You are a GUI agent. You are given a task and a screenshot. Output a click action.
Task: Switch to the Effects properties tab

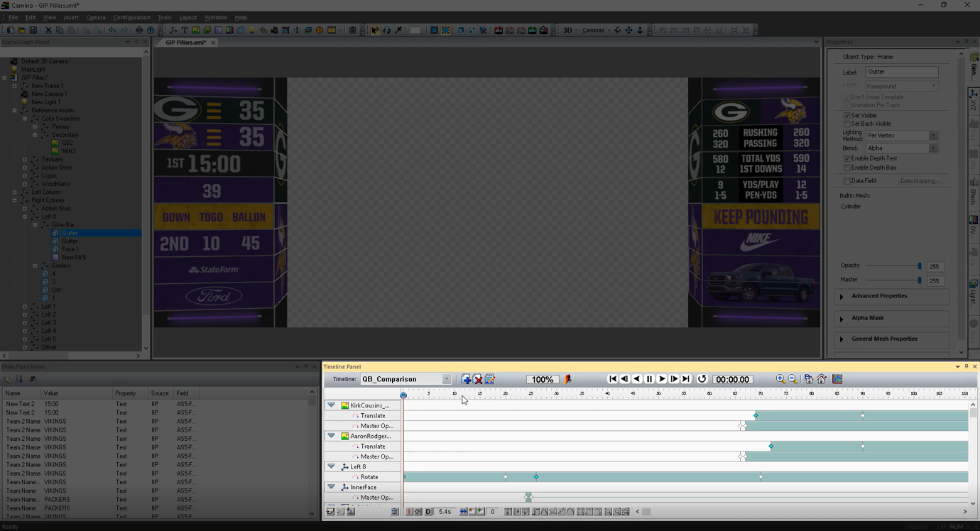(x=974, y=192)
